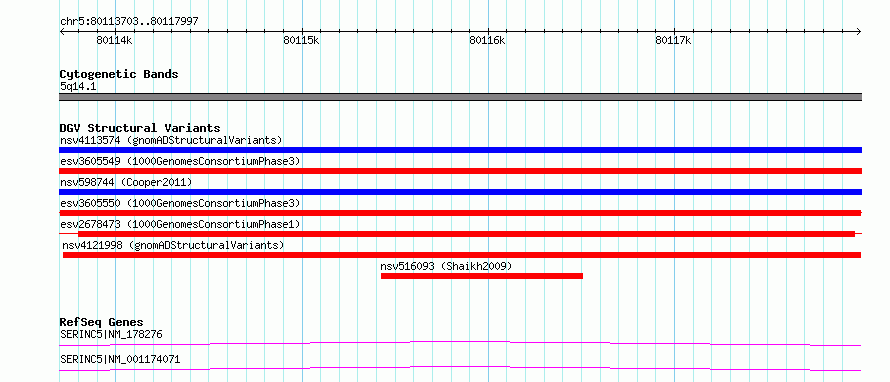Click the chr5:80113703..80117997 coordinate text
This screenshot has width=890, height=382.
point(129,22)
